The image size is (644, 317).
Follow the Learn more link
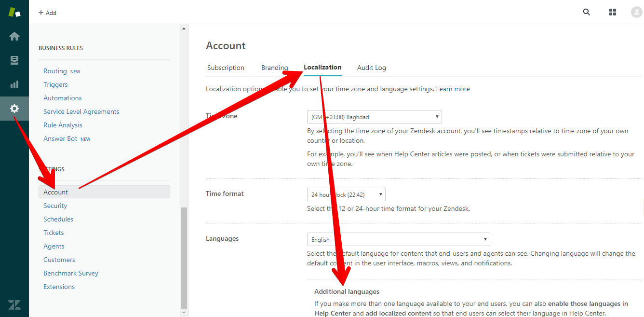453,89
